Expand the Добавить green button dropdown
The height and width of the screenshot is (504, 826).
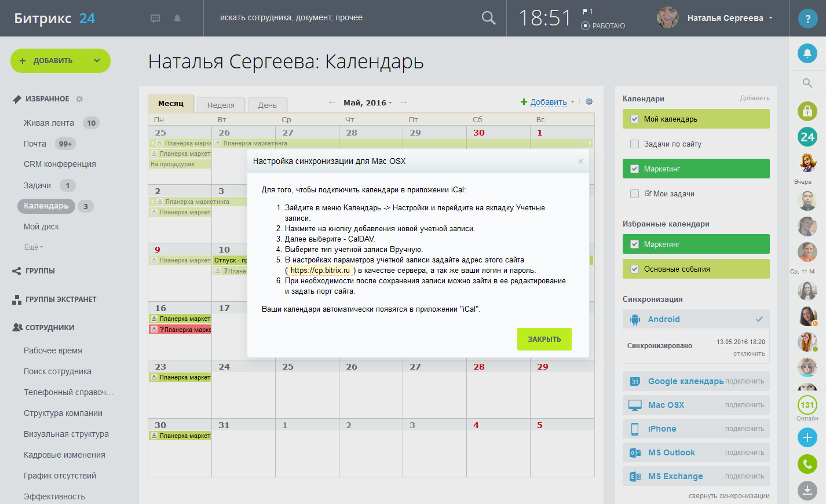[97, 61]
